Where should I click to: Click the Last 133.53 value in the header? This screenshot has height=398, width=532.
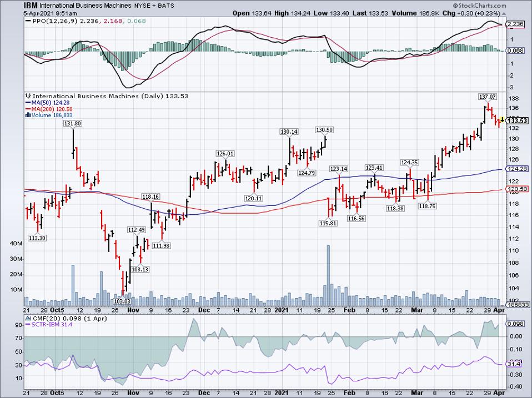pos(370,13)
